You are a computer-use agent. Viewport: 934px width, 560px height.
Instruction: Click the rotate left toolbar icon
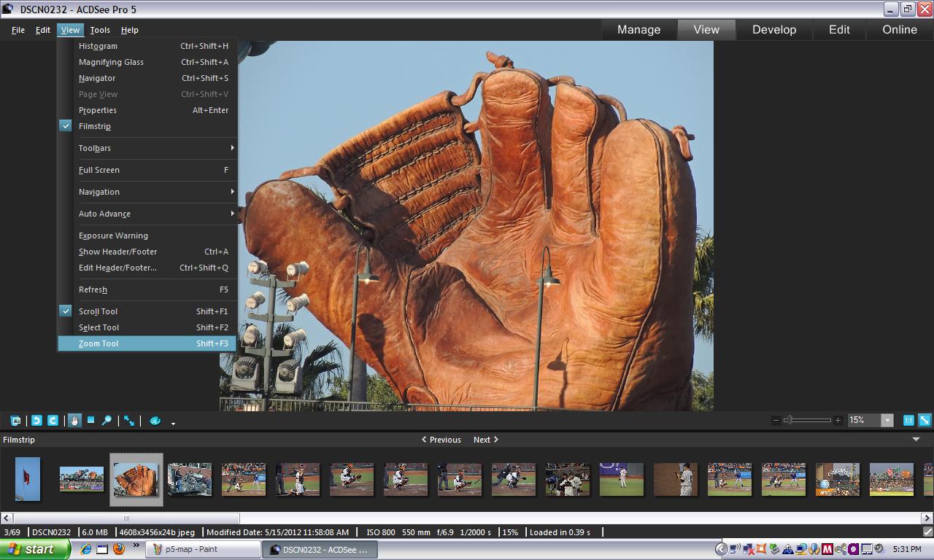(36, 421)
